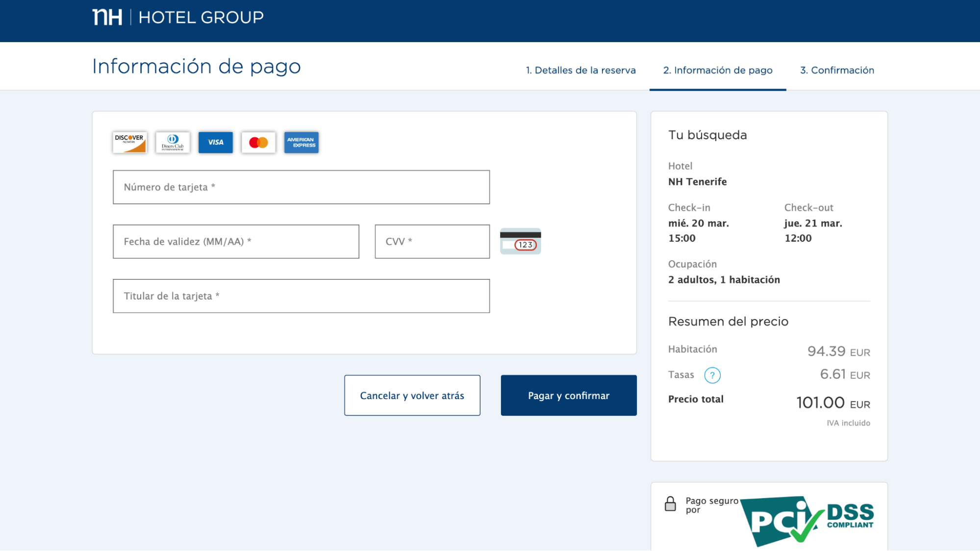This screenshot has width=980, height=551.
Task: Click the IVA incluido note
Action: coord(849,423)
